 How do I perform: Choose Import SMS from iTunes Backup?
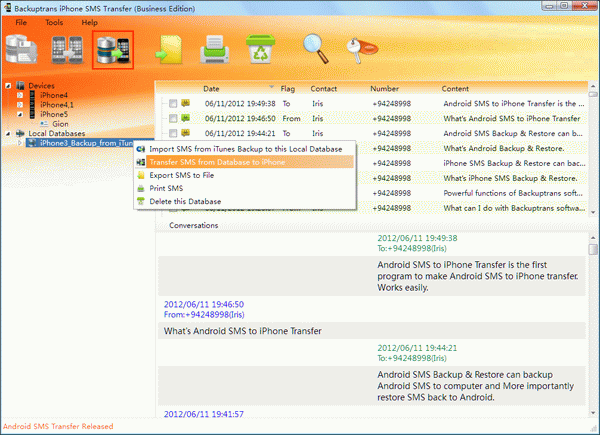(245, 149)
